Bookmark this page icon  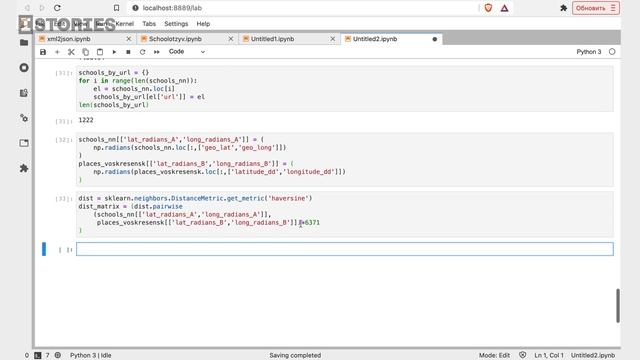click(116, 8)
